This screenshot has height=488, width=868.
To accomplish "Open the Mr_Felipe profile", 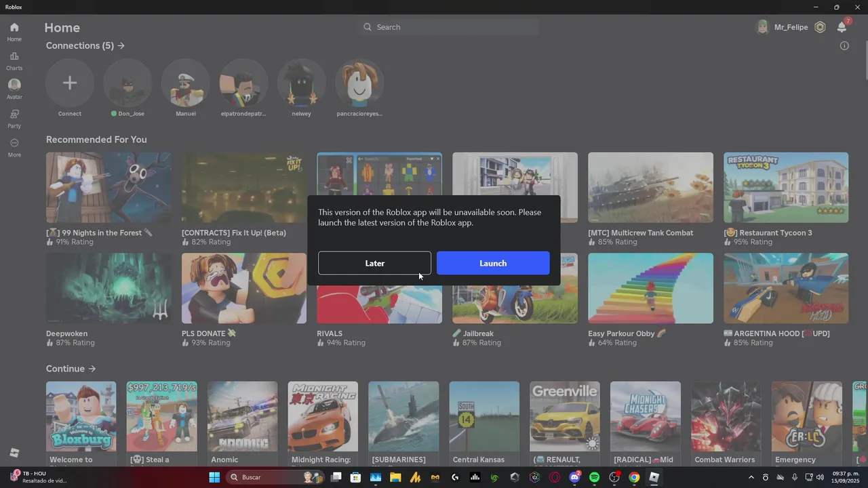I will [x=783, y=27].
